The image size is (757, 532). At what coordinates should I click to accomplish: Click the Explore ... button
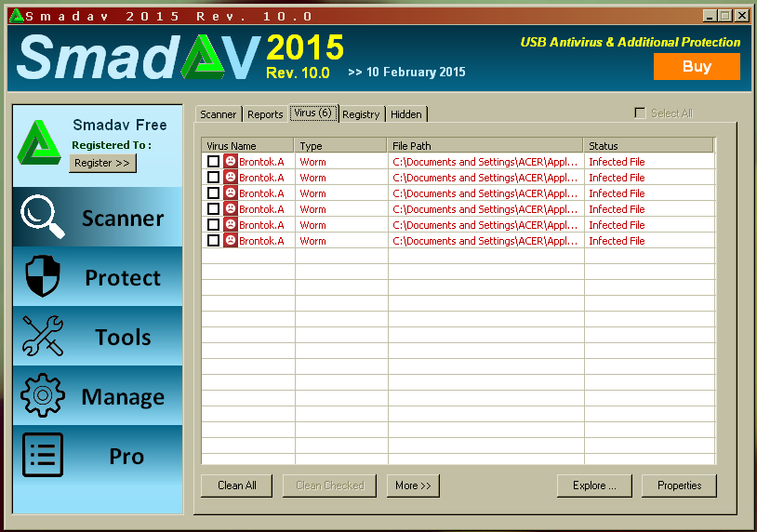click(x=594, y=485)
